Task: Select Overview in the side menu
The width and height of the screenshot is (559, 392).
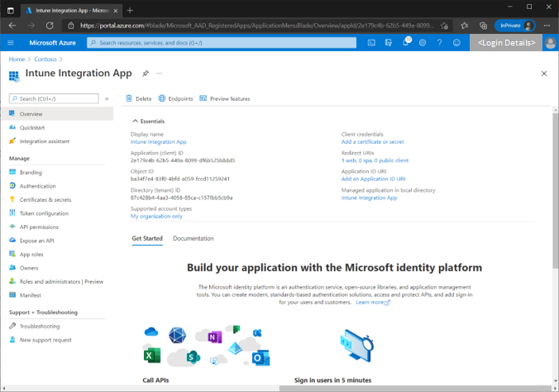Action: 57,114
